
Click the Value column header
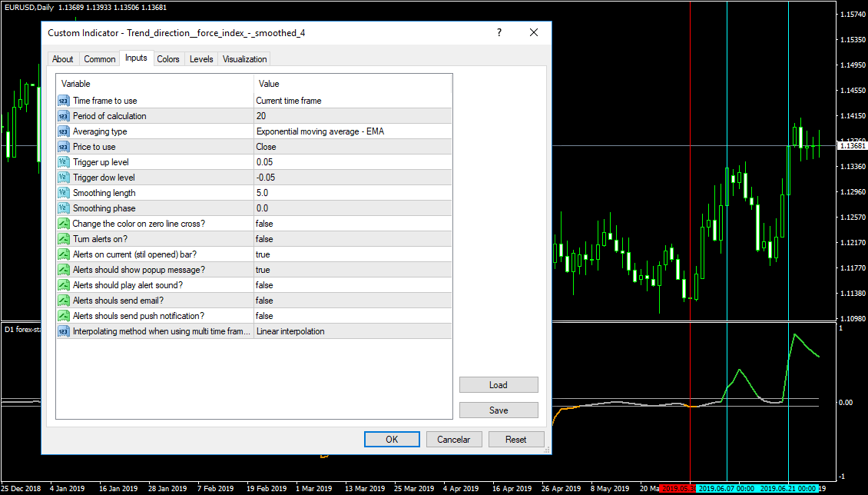[x=353, y=84]
